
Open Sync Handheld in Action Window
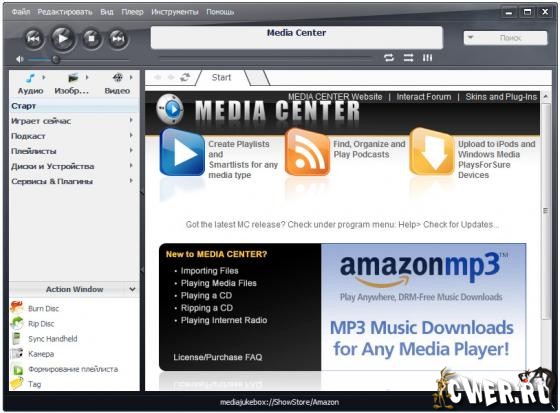click(52, 339)
